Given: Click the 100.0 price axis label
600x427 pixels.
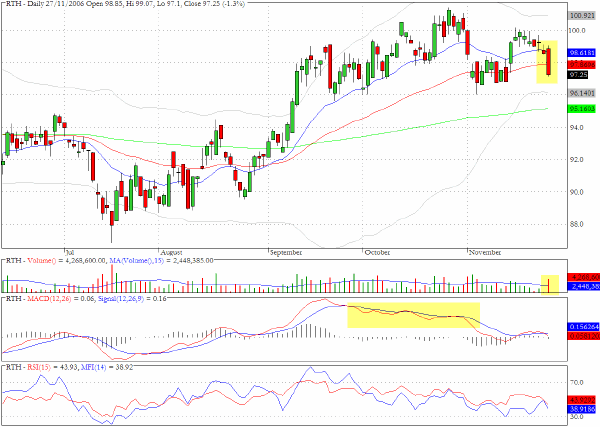Looking at the screenshot, I should pyautogui.click(x=578, y=31).
